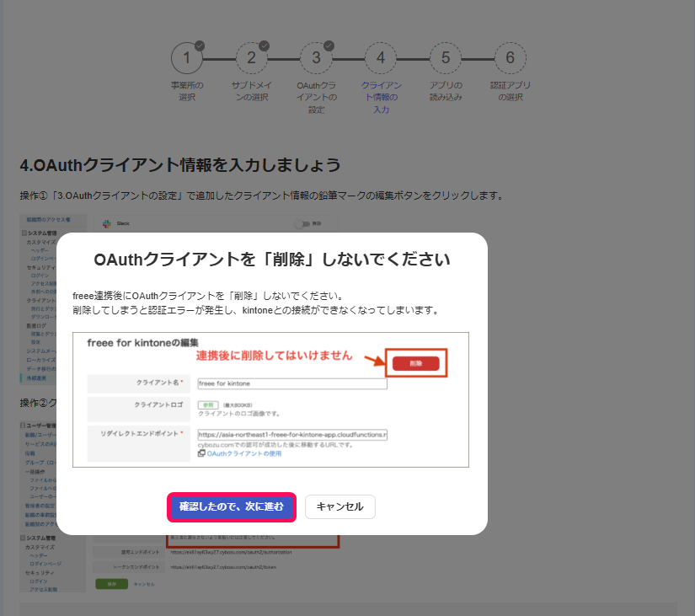Click the 'サブドメインの選択' step label
The width and height of the screenshot is (695, 616).
point(252,91)
